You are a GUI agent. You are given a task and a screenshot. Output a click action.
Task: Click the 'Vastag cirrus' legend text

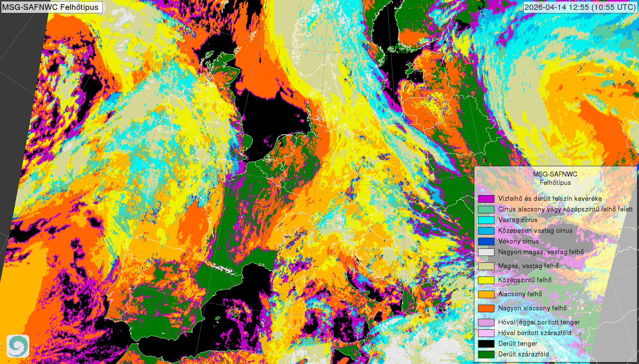[518, 220]
